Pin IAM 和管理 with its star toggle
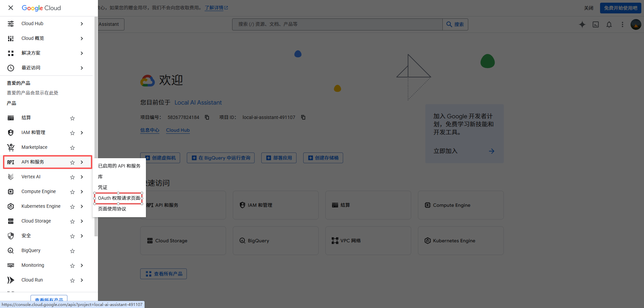The image size is (644, 308). coord(72,133)
